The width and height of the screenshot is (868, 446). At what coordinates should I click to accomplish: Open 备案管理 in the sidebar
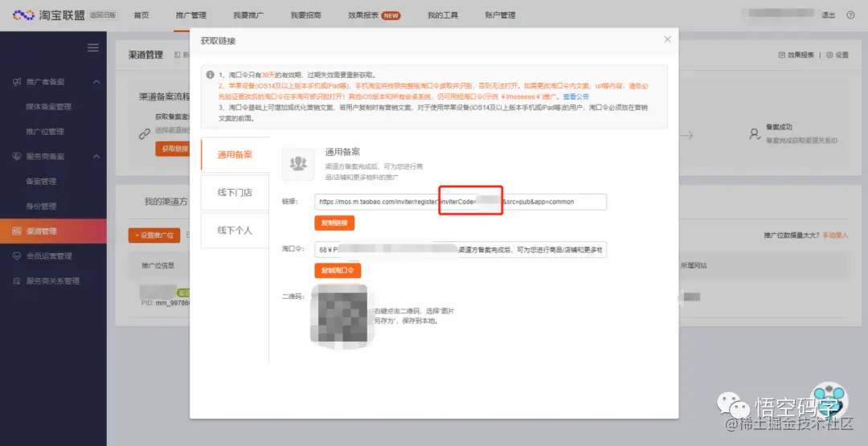[x=41, y=182]
